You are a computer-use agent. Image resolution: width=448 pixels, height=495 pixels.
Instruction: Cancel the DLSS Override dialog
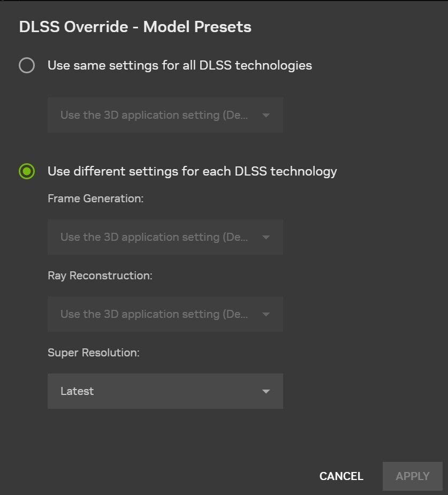(341, 476)
